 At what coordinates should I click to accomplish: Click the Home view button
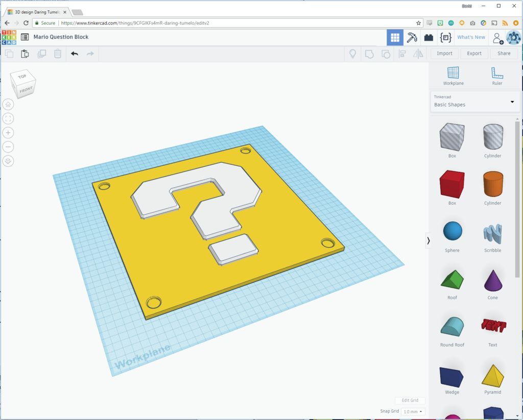pos(8,105)
